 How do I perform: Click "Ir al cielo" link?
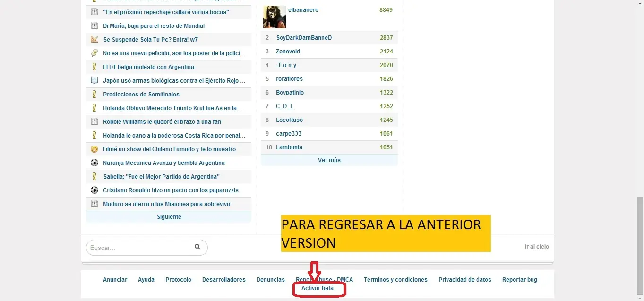(x=537, y=247)
